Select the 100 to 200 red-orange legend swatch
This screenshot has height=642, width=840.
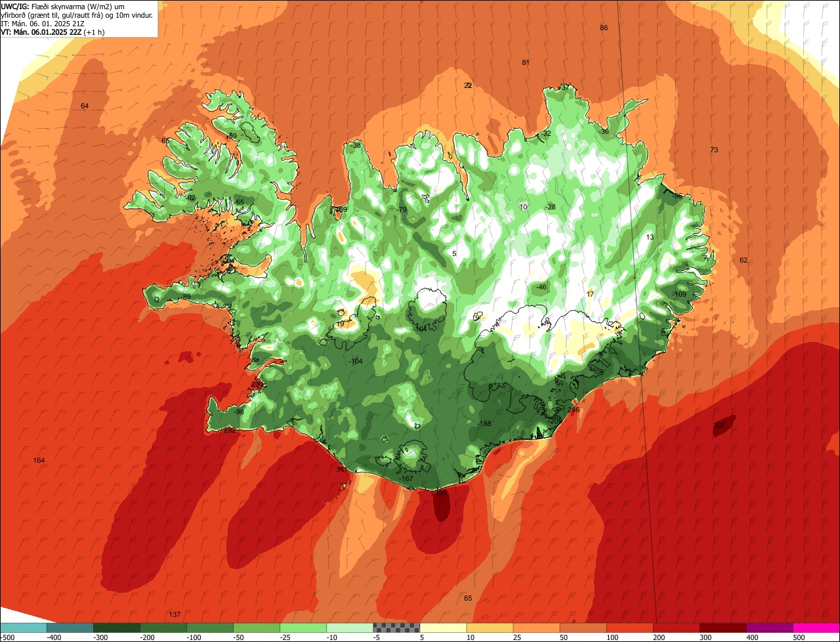[629, 628]
